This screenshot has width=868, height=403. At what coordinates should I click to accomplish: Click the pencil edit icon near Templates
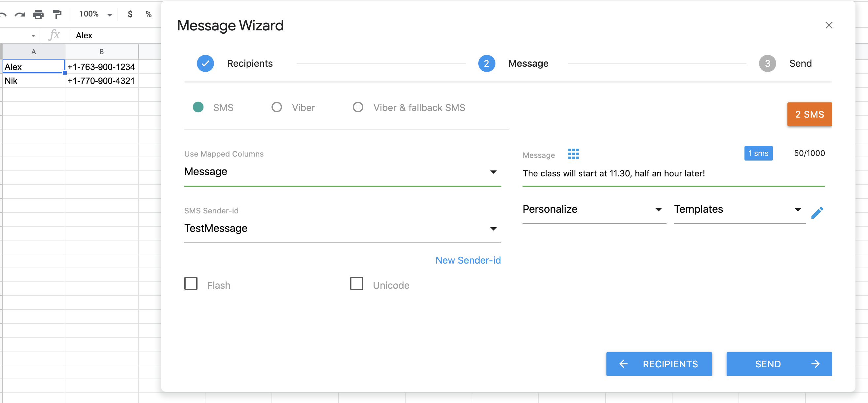818,212
